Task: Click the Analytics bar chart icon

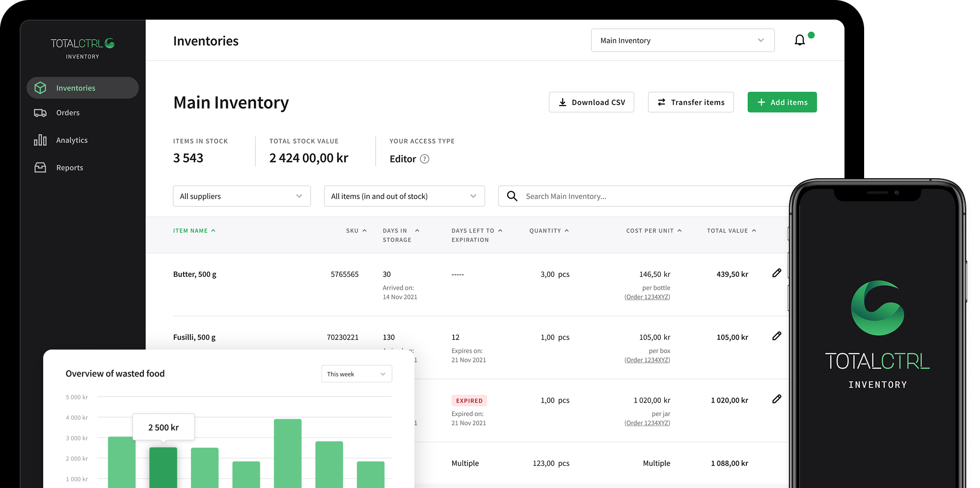Action: [x=40, y=140]
